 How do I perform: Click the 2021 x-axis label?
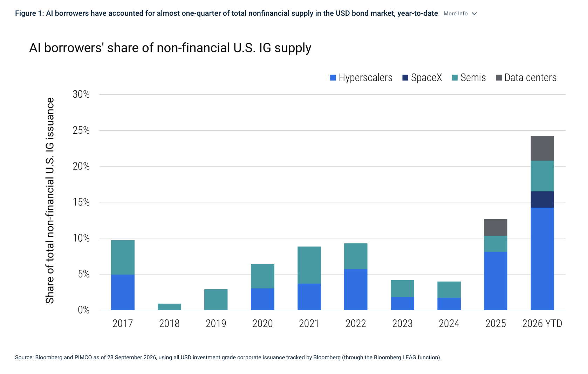click(309, 323)
